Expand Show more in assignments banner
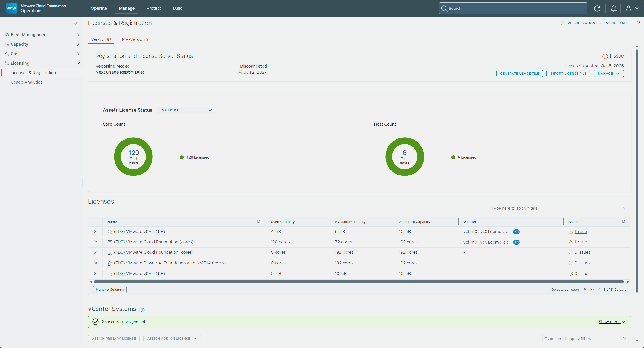The height and width of the screenshot is (348, 644). click(x=612, y=322)
